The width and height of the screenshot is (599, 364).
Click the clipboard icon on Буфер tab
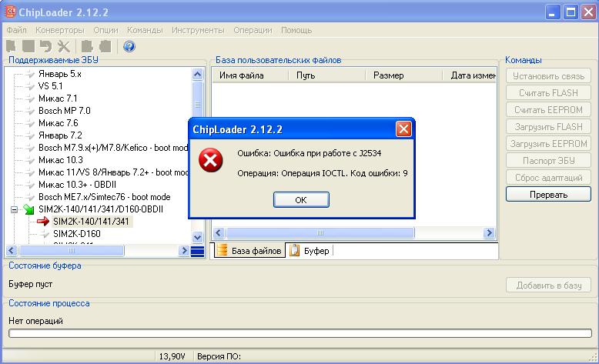tap(295, 251)
